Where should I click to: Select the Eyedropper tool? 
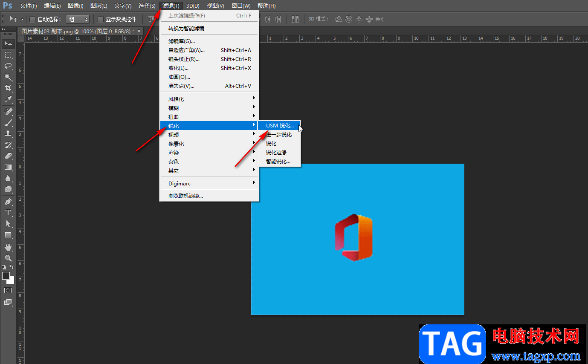(x=8, y=100)
